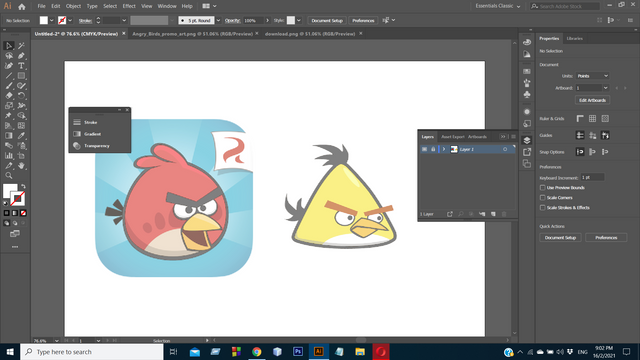This screenshot has height=360, width=640.
Task: Toggle visibility eye of Layer 1
Action: (x=424, y=149)
